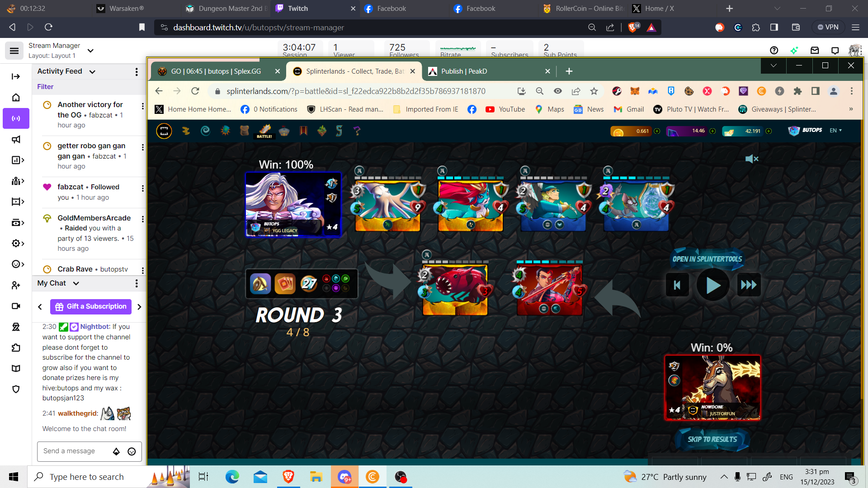Expand the EN language dropdown
Image resolution: width=868 pixels, height=488 pixels.
(835, 130)
